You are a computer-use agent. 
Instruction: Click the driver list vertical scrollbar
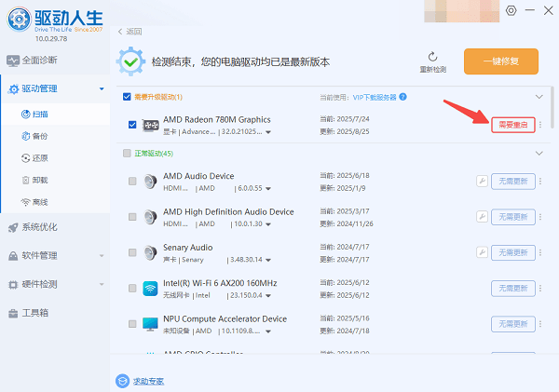pos(552,107)
